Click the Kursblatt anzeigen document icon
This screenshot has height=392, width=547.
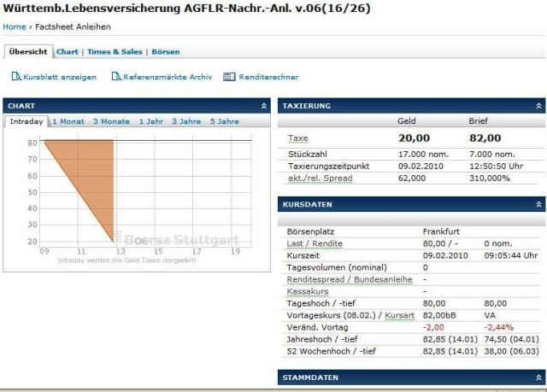tap(16, 76)
